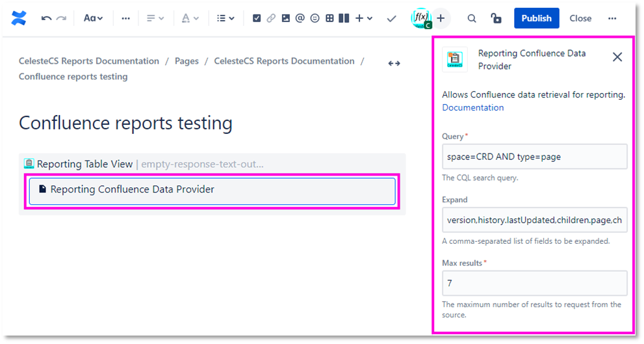Screen dimensions: 644x344
Task: Open second CelesteCS Reports Documentation breadcrumb
Action: 284,61
